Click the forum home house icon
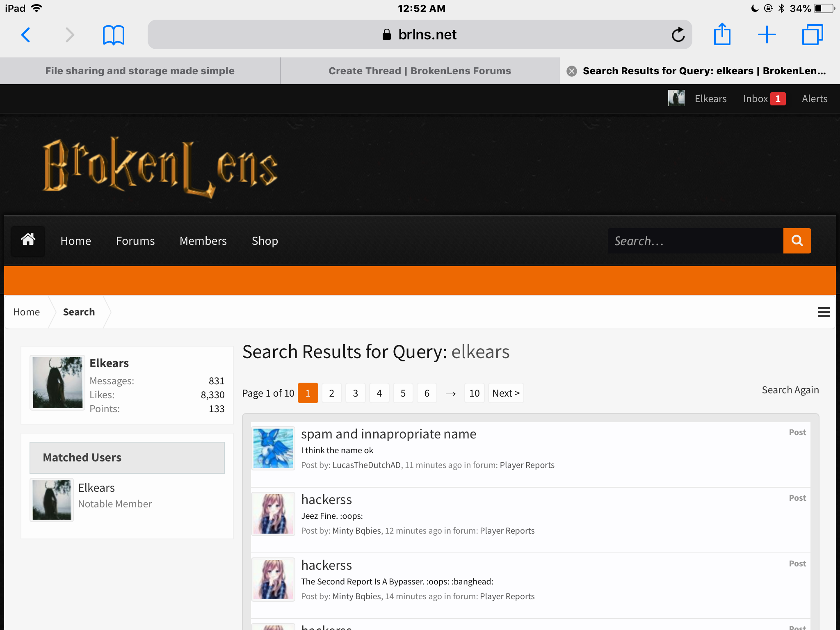Viewport: 840px width, 630px height. tap(28, 241)
